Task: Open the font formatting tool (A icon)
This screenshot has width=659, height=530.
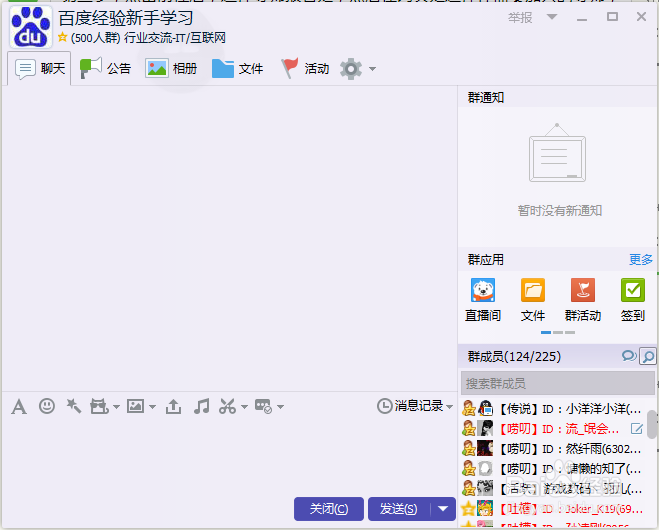Action: 19,406
